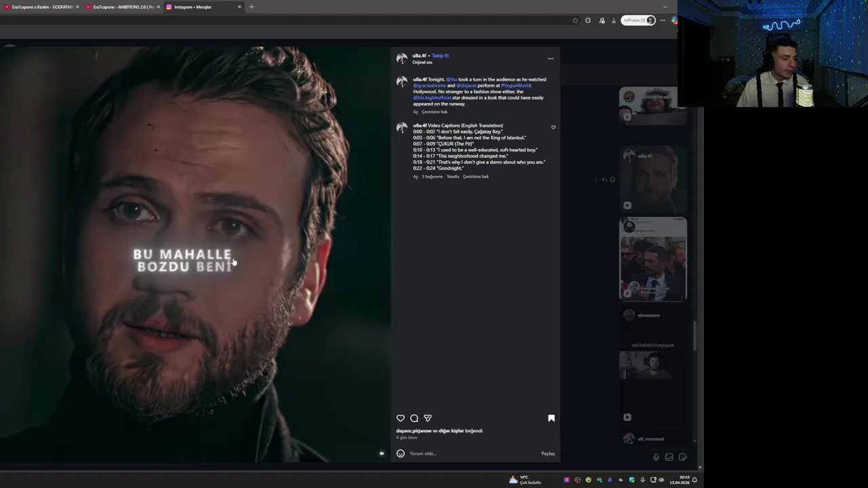868x488 pixels.
Task: Open u8a.4f profile picture in post header
Action: point(402,59)
